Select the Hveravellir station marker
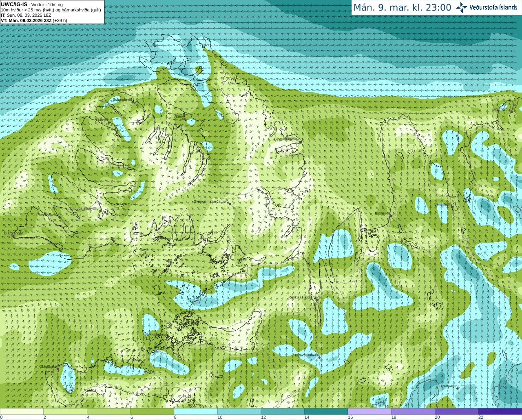This screenshot has height=420, width=522. [458, 388]
